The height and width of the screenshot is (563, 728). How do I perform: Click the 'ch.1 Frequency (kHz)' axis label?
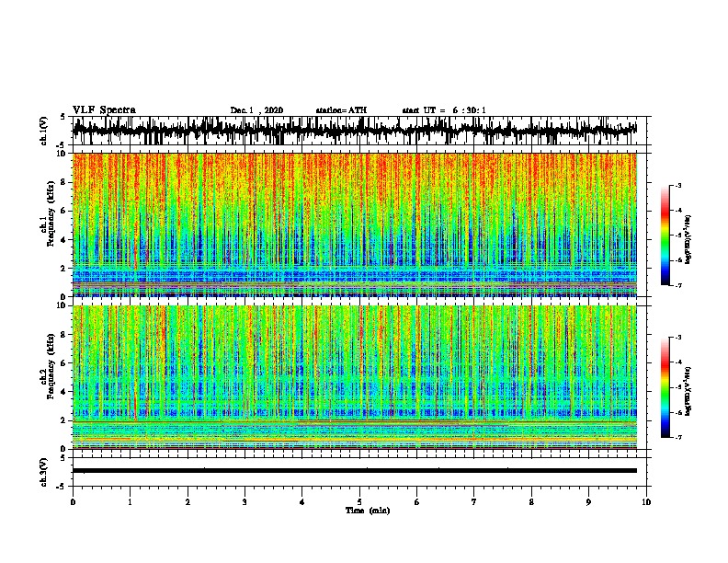click(x=47, y=213)
